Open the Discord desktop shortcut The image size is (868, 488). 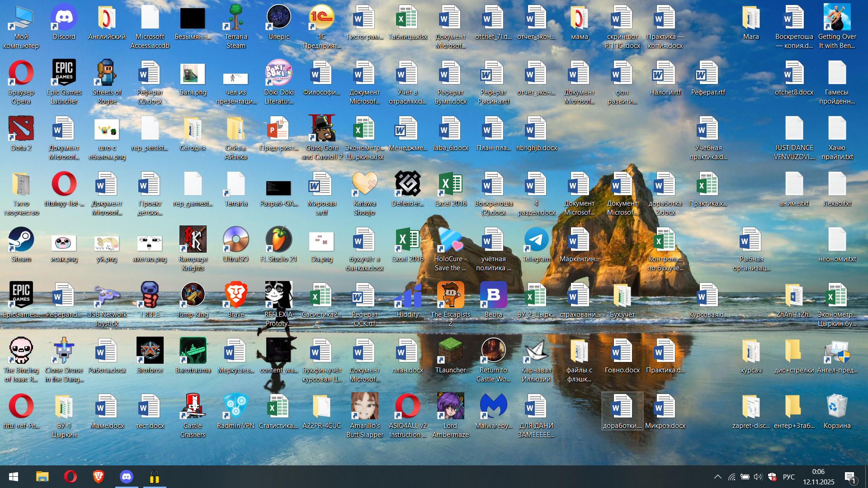coord(64,23)
